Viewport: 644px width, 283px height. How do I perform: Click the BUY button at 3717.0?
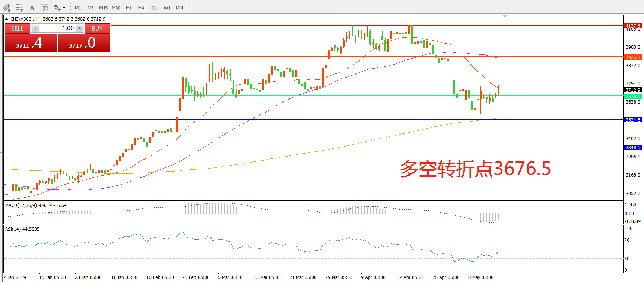[84, 43]
